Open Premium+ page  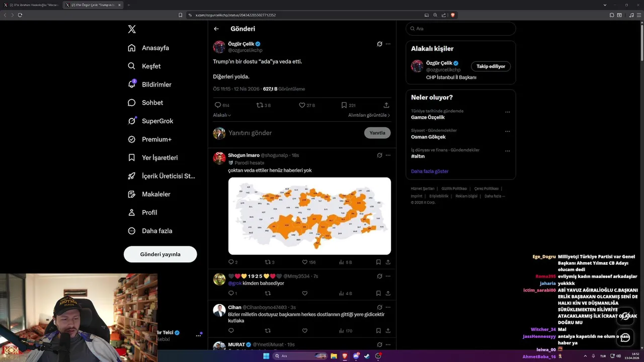[149, 139]
